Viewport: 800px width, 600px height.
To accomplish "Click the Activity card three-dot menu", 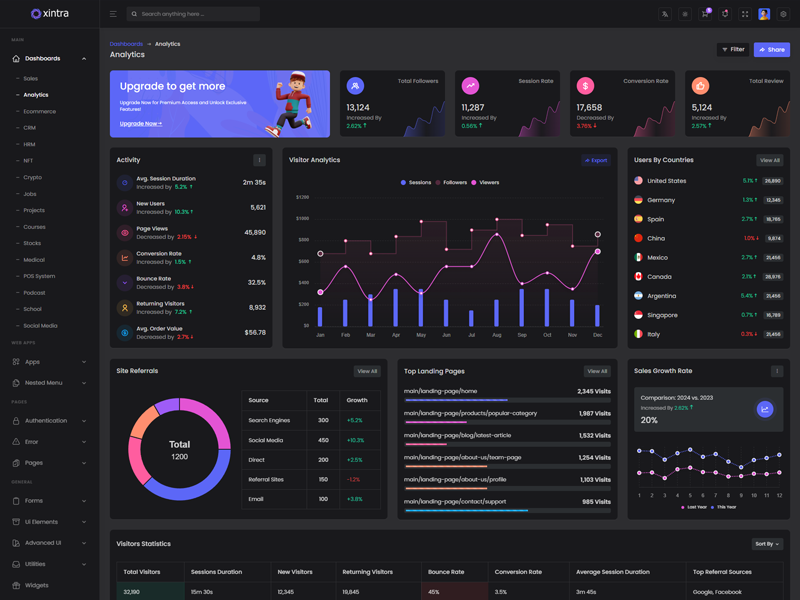I will [x=259, y=160].
